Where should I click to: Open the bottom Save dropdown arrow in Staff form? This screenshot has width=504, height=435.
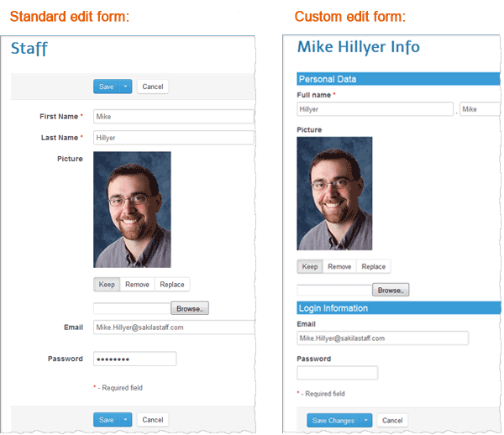pos(125,420)
